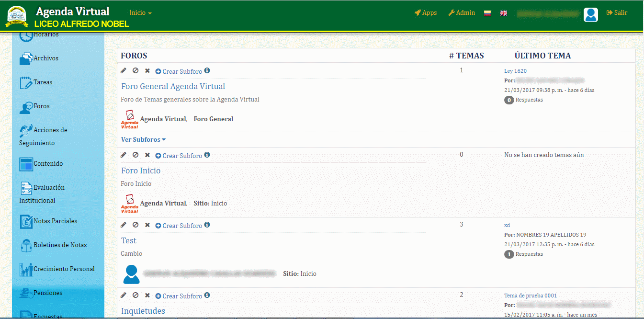Open the Inicio dropdown menu
Viewport: 644px width, 319px height.
[x=140, y=13]
